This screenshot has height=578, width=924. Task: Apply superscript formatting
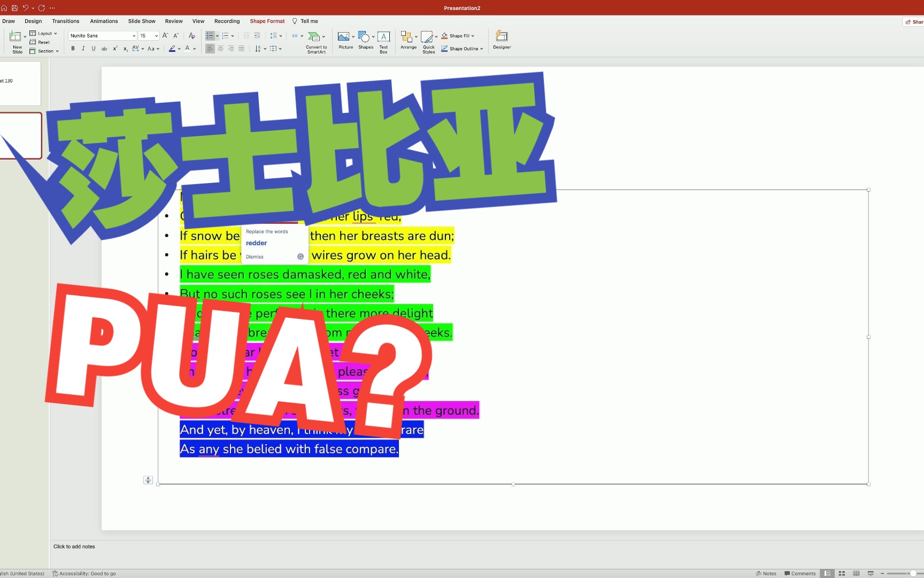[x=115, y=48]
